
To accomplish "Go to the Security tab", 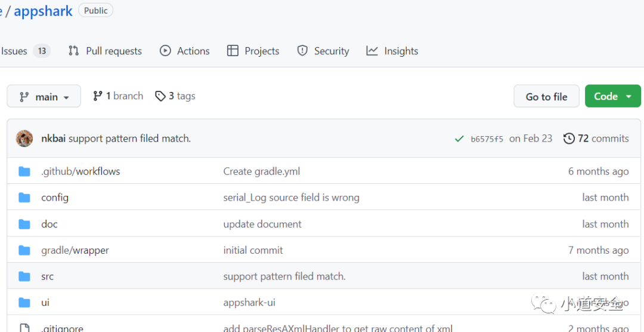I will click(x=323, y=51).
